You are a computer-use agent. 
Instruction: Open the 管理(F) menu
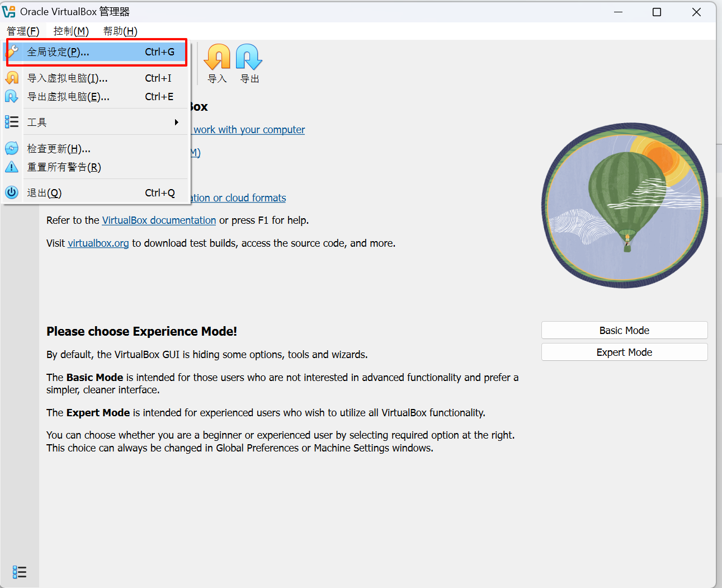[x=23, y=31]
